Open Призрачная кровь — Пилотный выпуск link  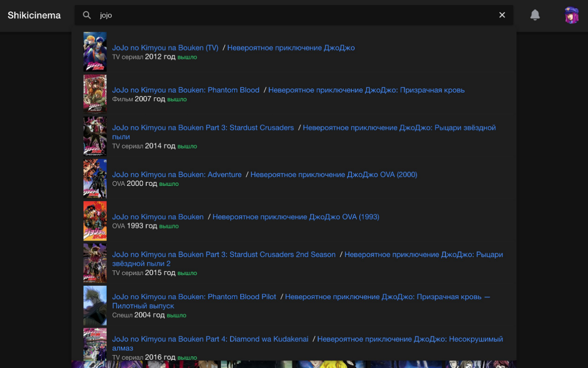[x=301, y=302]
